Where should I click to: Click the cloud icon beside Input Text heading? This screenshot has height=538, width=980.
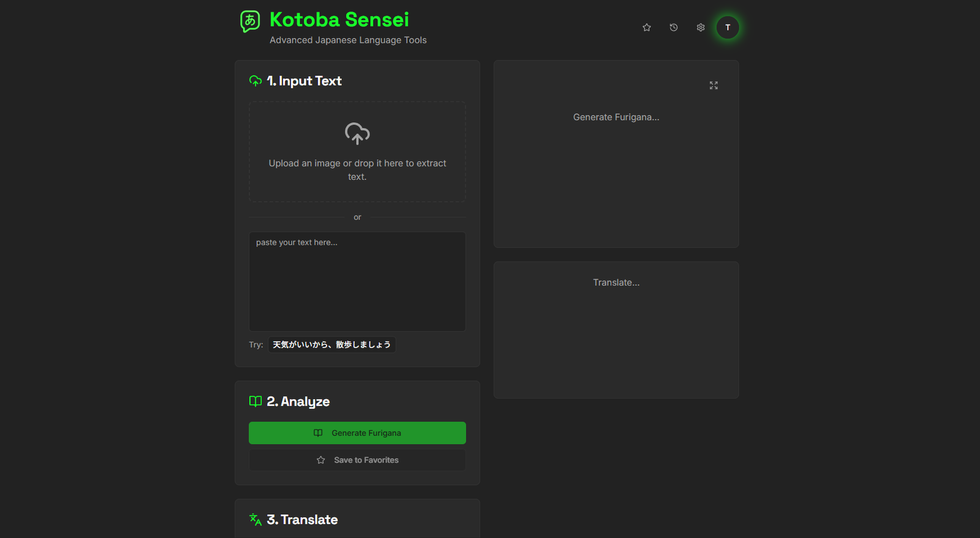(x=255, y=81)
